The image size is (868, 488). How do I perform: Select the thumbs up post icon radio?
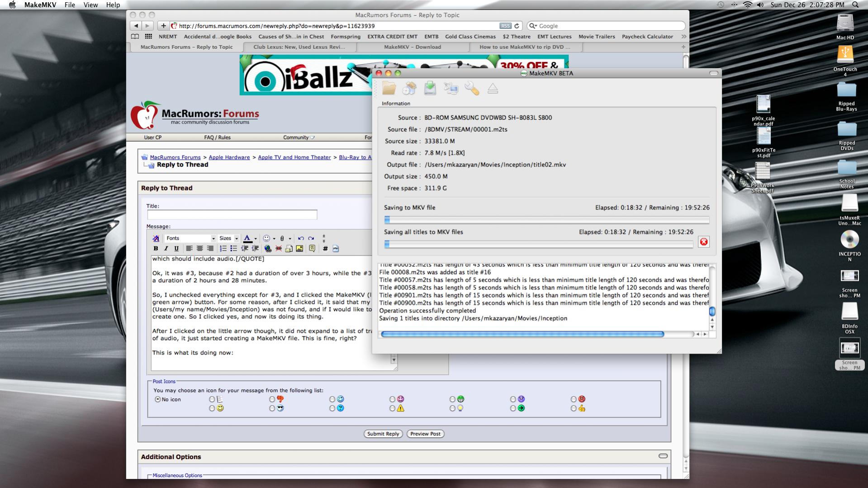(574, 408)
